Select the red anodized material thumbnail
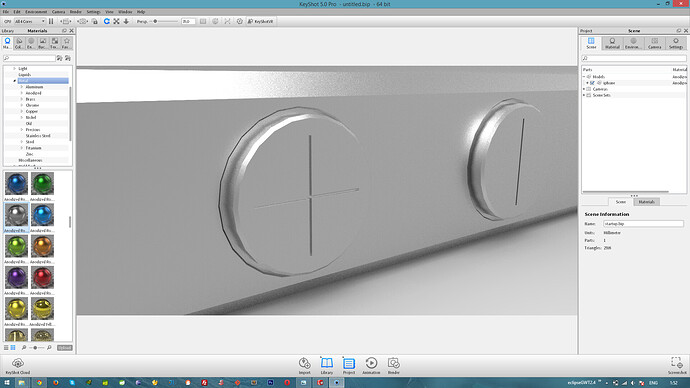 point(42,277)
